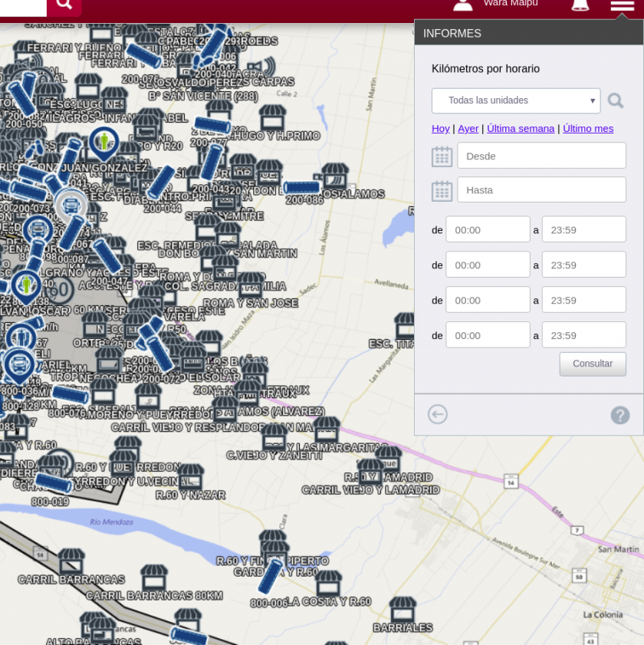Select the 'Ayer' date shortcut link
Screen dimensions: 644x645
(x=468, y=128)
